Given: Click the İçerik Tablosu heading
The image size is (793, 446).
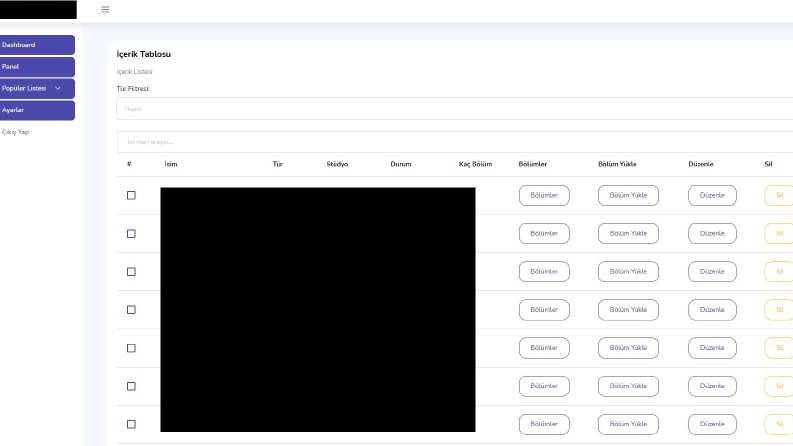Looking at the screenshot, I should [144, 54].
